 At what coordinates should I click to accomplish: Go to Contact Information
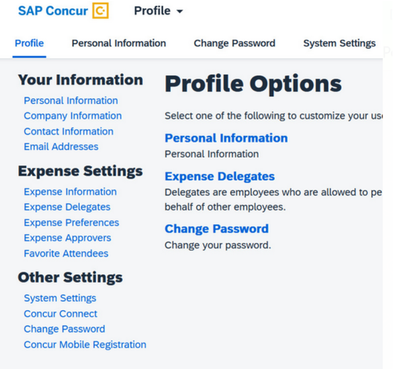[68, 131]
